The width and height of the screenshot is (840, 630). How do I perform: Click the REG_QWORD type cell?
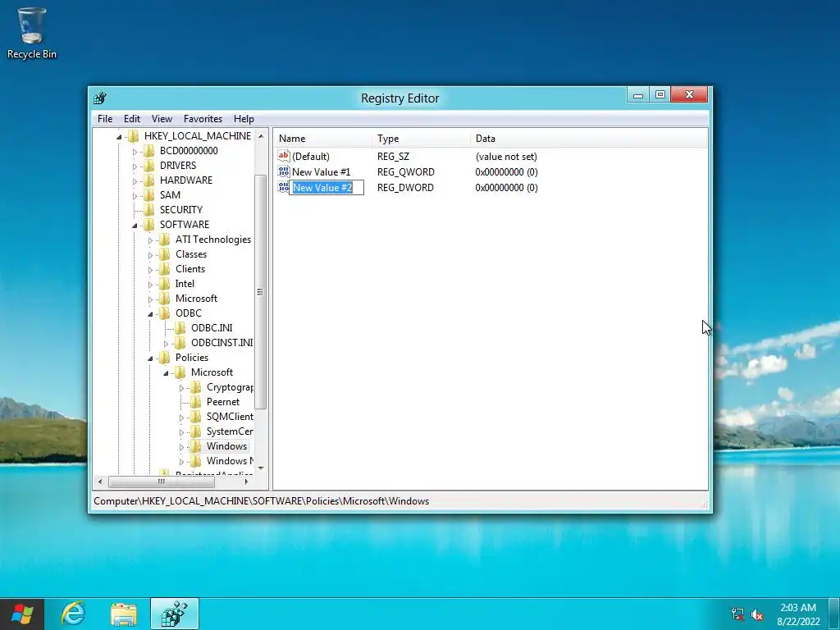[x=405, y=172]
